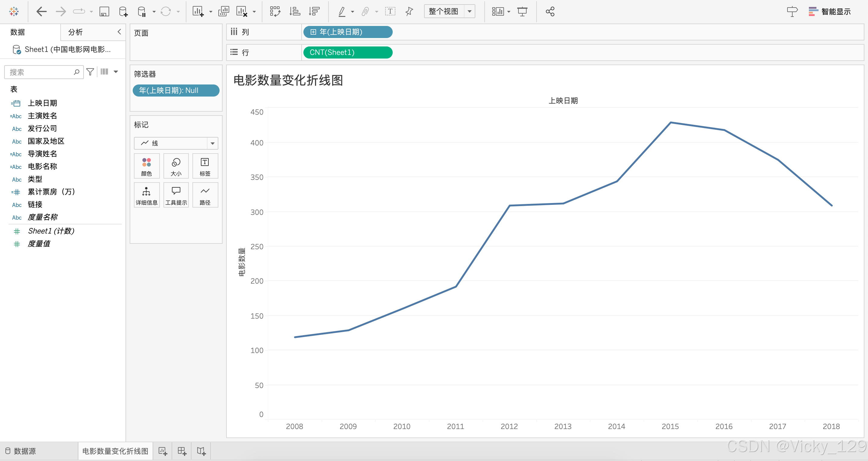Open the Color marks card
Screen dimensions: 868x461
pos(146,166)
